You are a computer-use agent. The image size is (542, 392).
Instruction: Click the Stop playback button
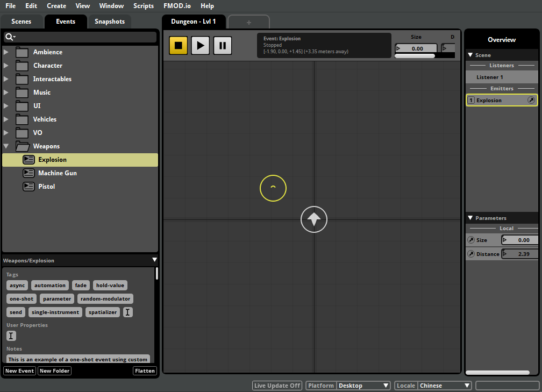tap(179, 45)
